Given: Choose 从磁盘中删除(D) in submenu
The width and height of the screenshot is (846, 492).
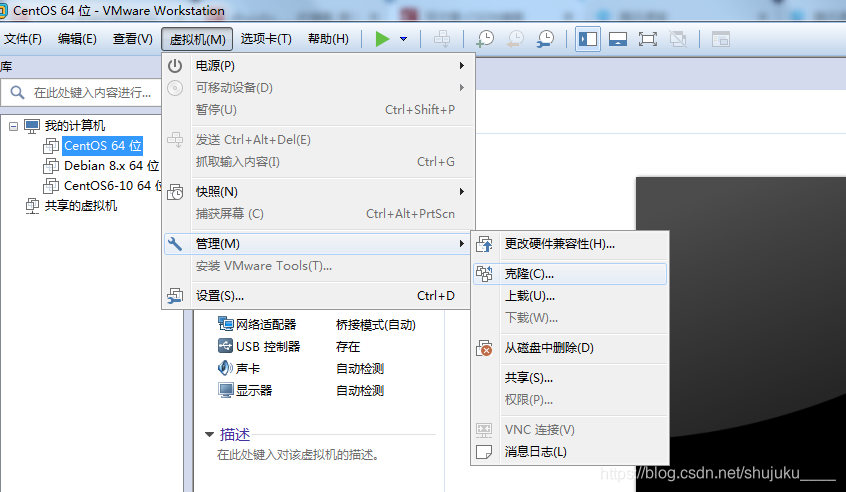Looking at the screenshot, I should (570, 348).
